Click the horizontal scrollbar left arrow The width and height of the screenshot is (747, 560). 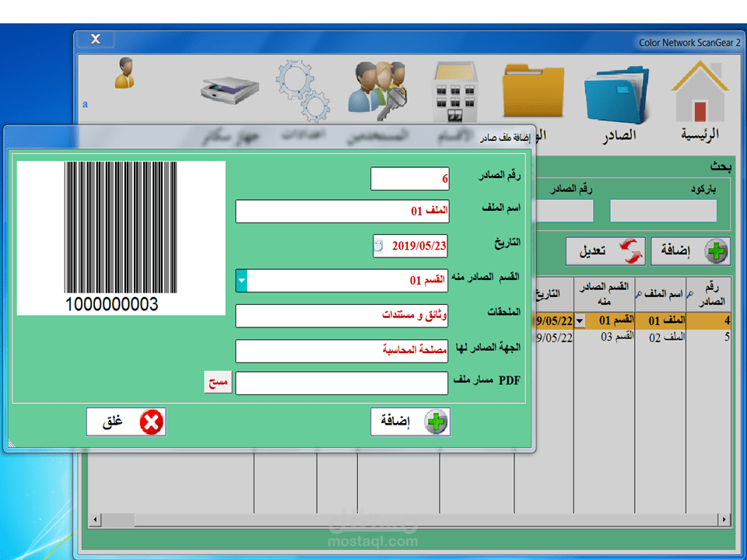pyautogui.click(x=95, y=520)
